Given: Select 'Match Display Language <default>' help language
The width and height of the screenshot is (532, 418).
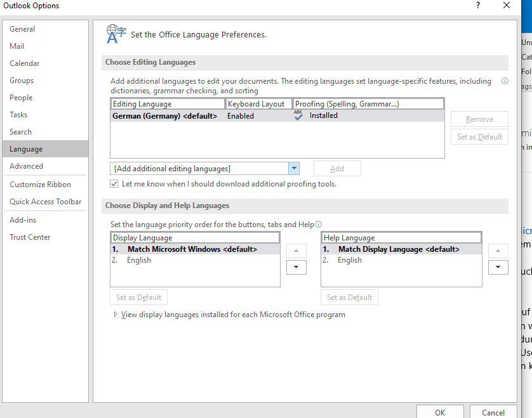Looking at the screenshot, I should 401,249.
